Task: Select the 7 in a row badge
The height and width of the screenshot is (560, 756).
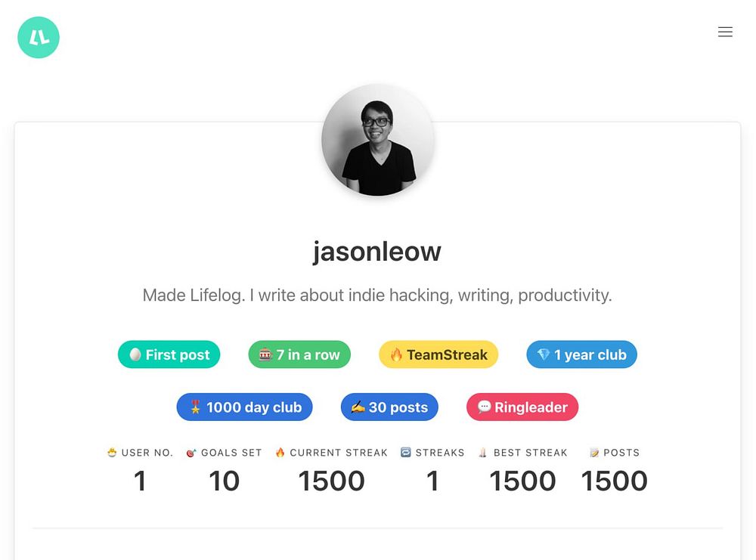Action: [299, 354]
